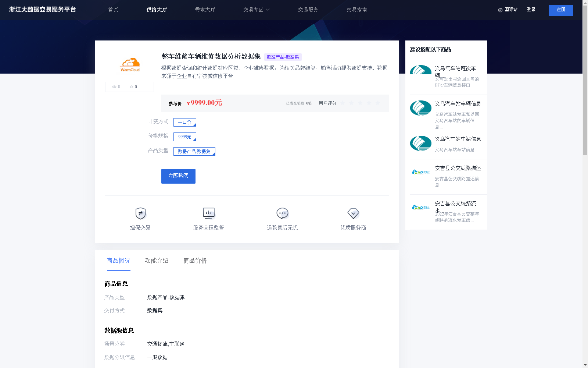Click the scrollbar down arrow
Viewport: 588px width, 368px height.
pyautogui.click(x=585, y=365)
